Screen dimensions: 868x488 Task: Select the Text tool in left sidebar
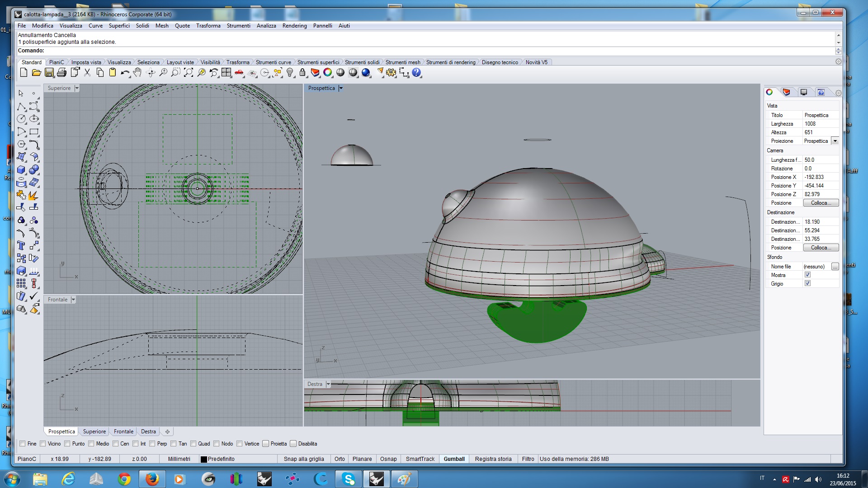click(21, 246)
